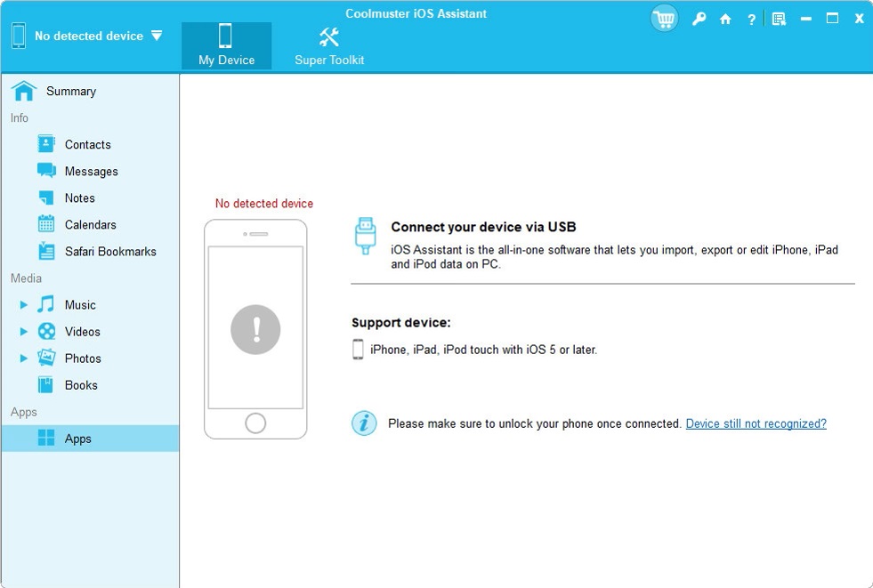Screen dimensions: 873x588
Task: Click the Support device heading
Action: pos(400,323)
